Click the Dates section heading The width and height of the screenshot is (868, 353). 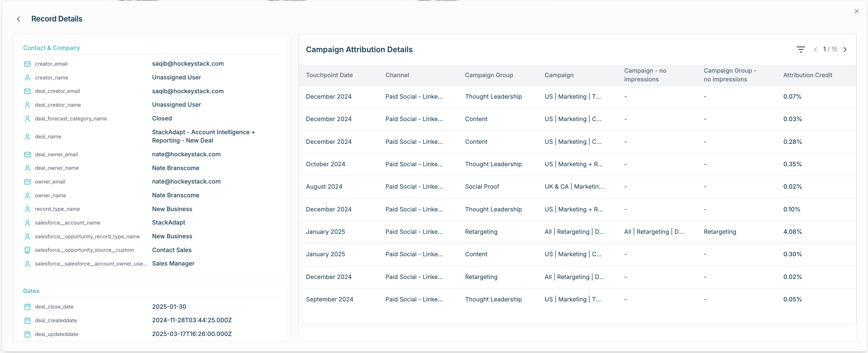click(31, 291)
